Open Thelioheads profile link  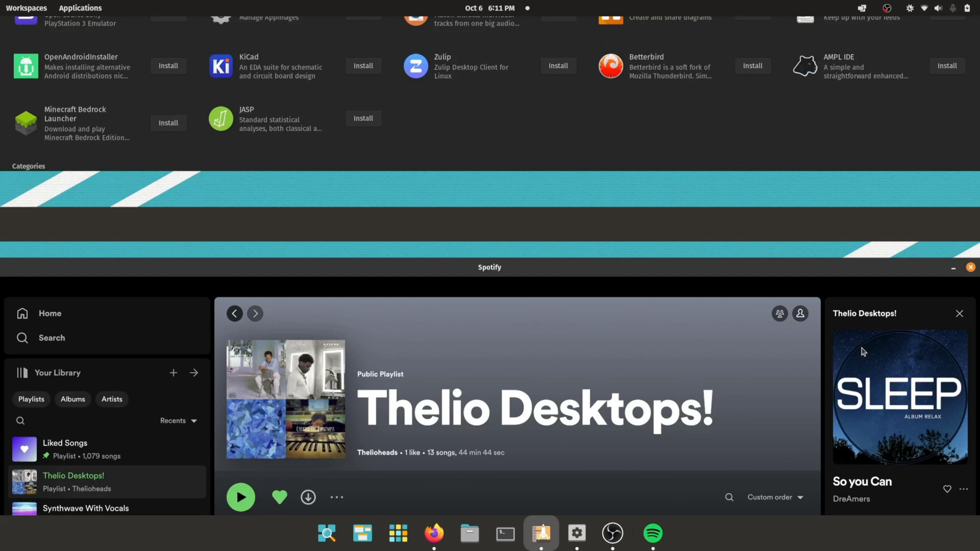377,453
